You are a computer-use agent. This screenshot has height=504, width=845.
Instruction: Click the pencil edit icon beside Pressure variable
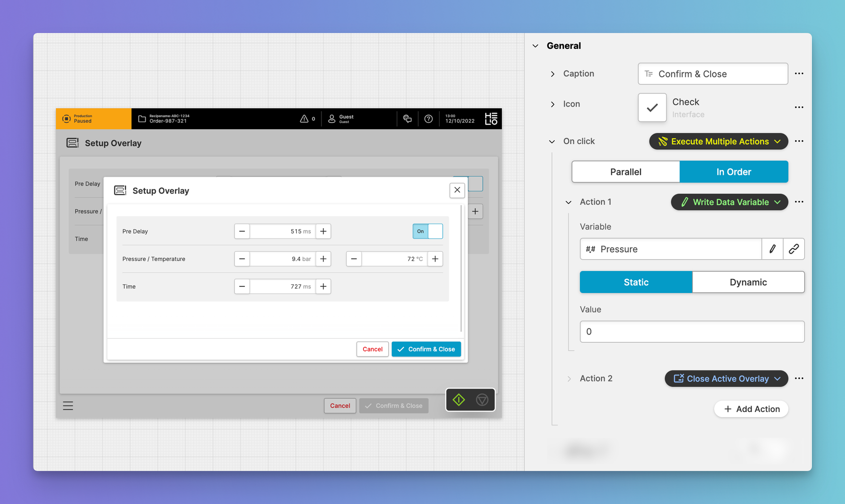pos(772,249)
